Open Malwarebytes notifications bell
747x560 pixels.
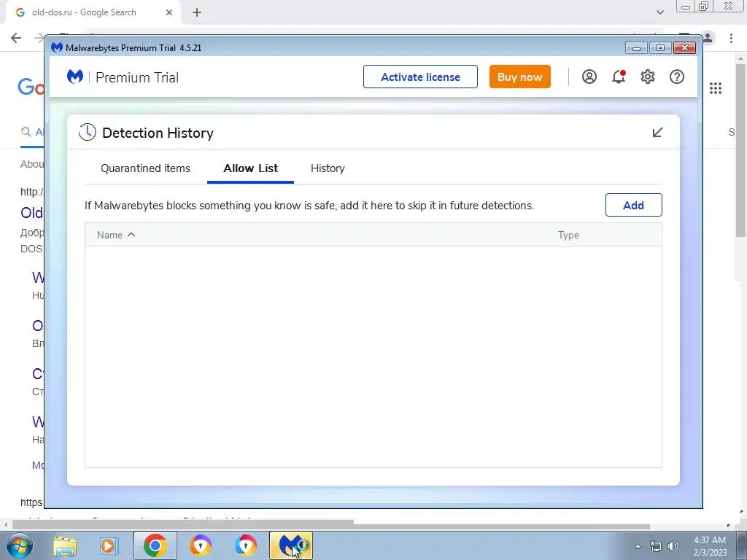coord(619,77)
